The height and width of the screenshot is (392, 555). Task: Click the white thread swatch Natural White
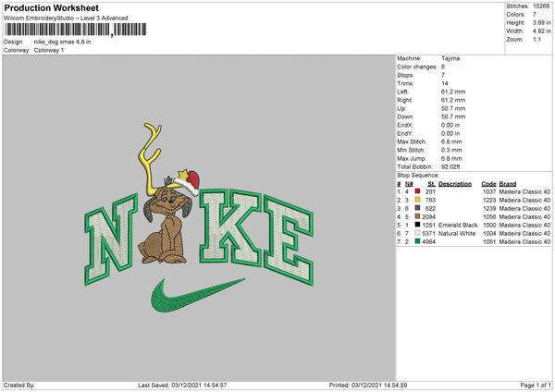point(418,233)
